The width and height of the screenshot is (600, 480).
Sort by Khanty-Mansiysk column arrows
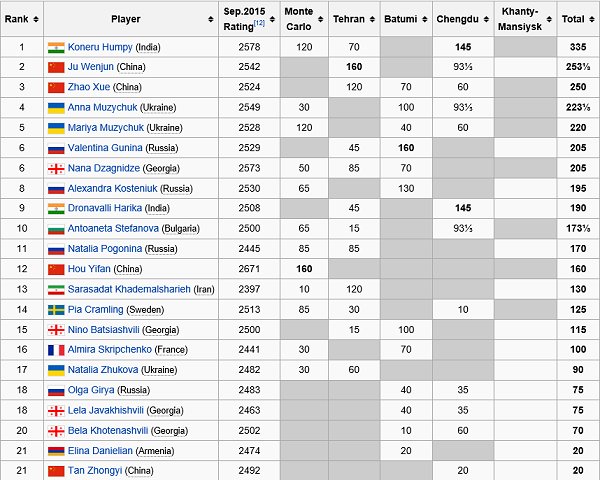coord(549,19)
